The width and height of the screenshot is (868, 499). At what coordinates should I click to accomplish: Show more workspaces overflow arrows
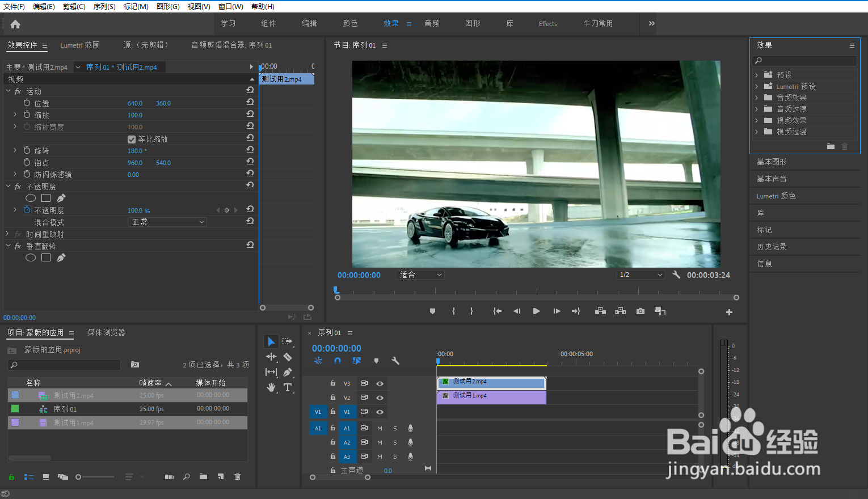tap(651, 23)
